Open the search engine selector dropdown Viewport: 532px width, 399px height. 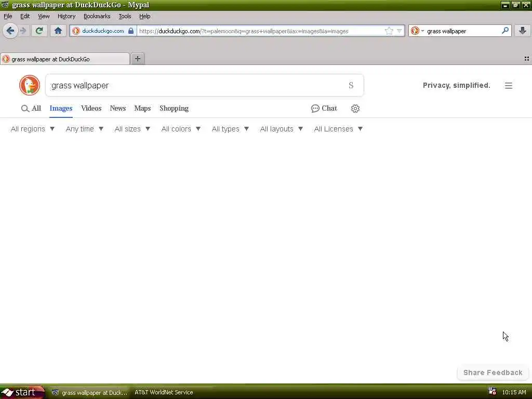click(x=417, y=31)
